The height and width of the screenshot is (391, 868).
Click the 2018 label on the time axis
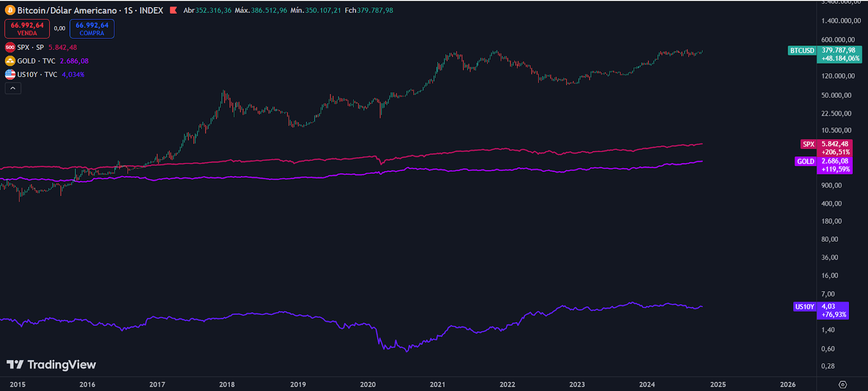pos(227,384)
